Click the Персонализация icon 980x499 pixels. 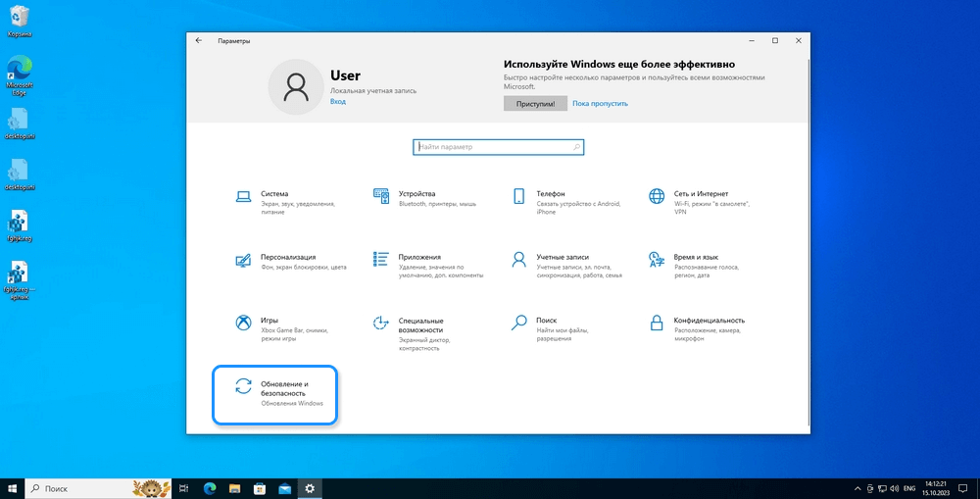(x=244, y=260)
